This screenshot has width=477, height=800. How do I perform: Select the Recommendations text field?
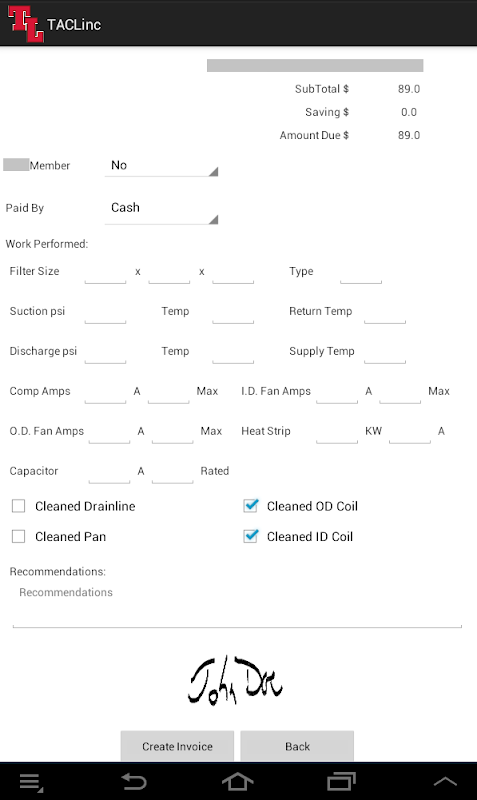coord(237,605)
